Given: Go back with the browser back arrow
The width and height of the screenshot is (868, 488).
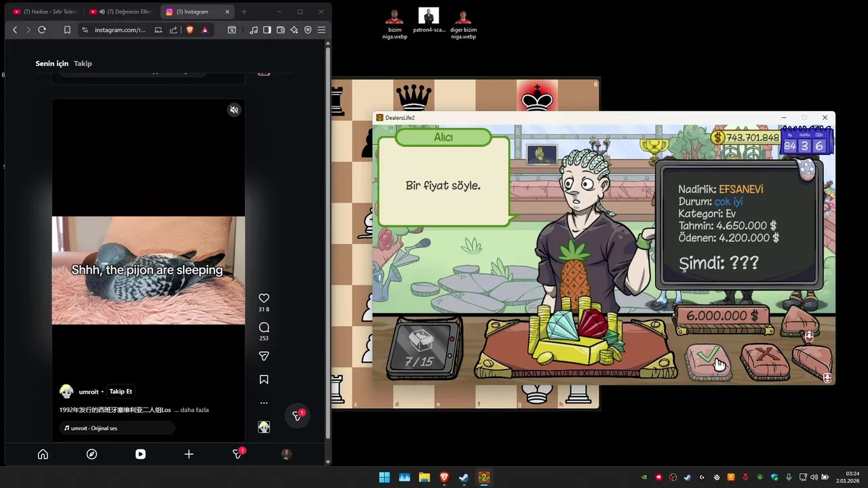Looking at the screenshot, I should click(15, 30).
